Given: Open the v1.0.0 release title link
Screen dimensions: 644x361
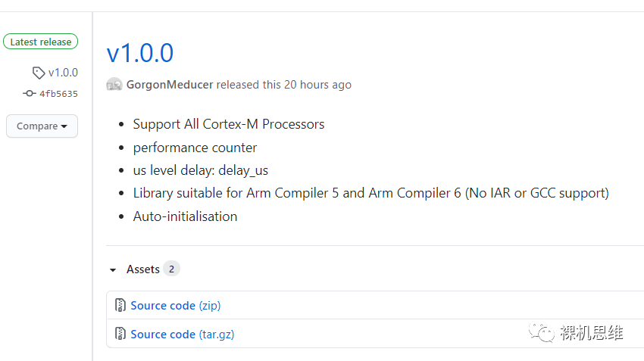Looking at the screenshot, I should [x=140, y=53].
